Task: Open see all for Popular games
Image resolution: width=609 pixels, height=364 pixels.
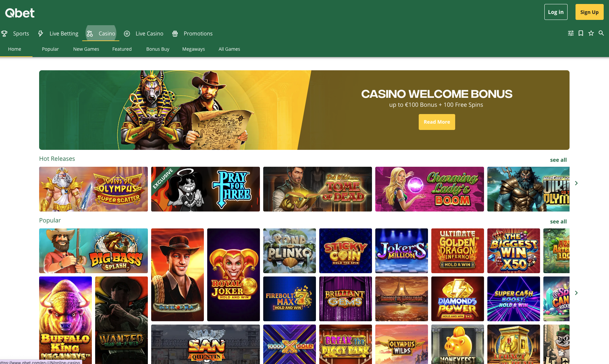Action: click(558, 221)
